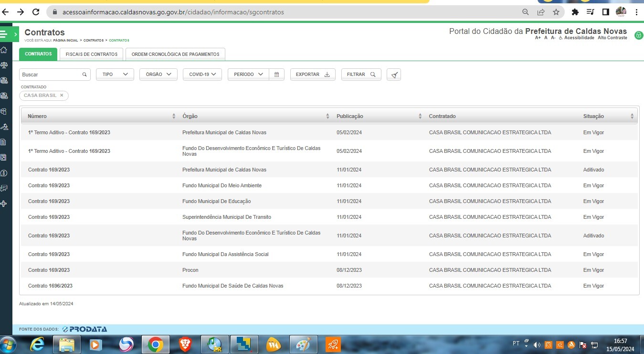Screen dimensions: 644x354
Task: Expand the left sidebar with the arrow
Action: coord(16,34)
